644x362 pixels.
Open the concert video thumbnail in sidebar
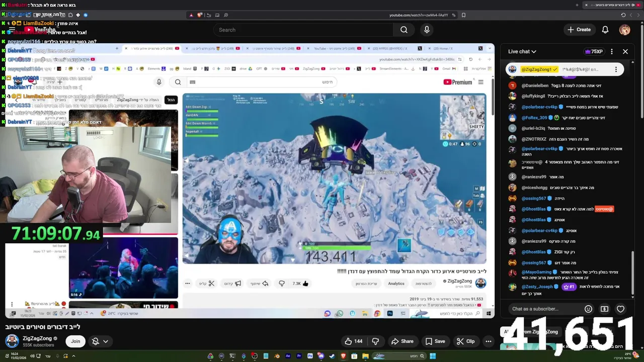(123, 268)
